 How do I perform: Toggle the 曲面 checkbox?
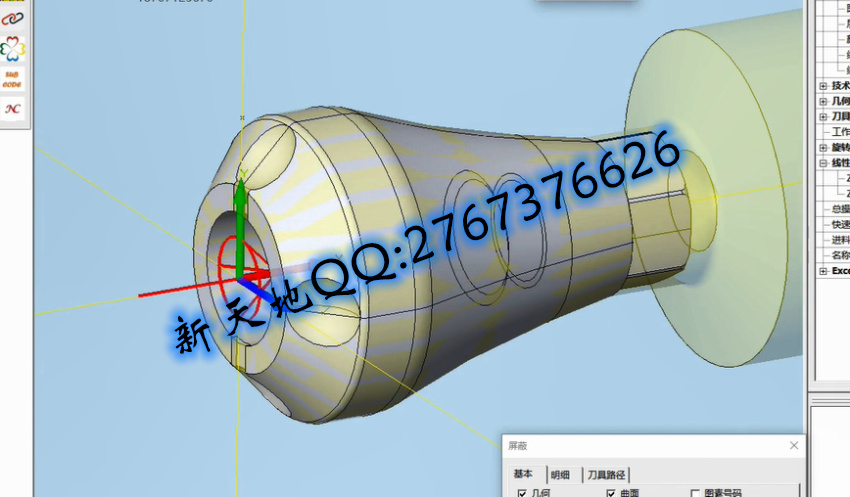[611, 493]
